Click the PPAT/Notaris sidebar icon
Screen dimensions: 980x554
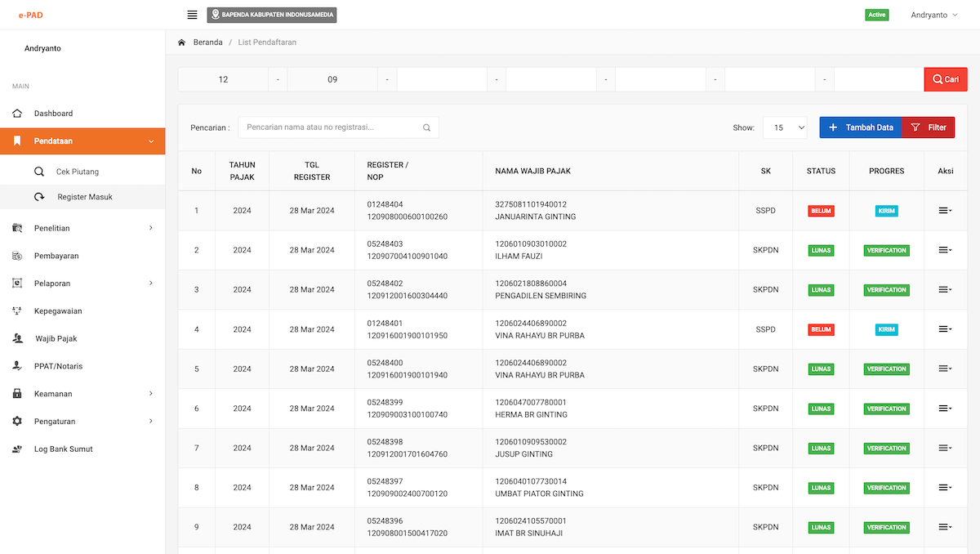(x=17, y=366)
